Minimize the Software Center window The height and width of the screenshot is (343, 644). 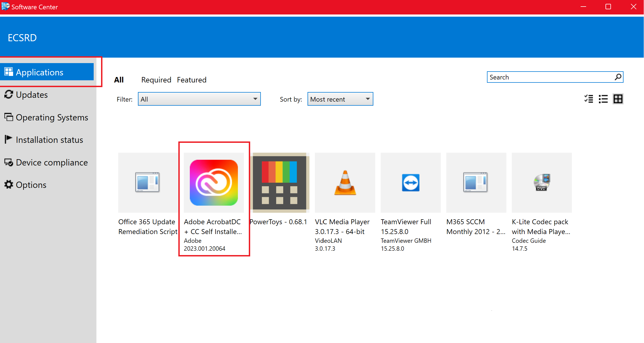pos(584,7)
